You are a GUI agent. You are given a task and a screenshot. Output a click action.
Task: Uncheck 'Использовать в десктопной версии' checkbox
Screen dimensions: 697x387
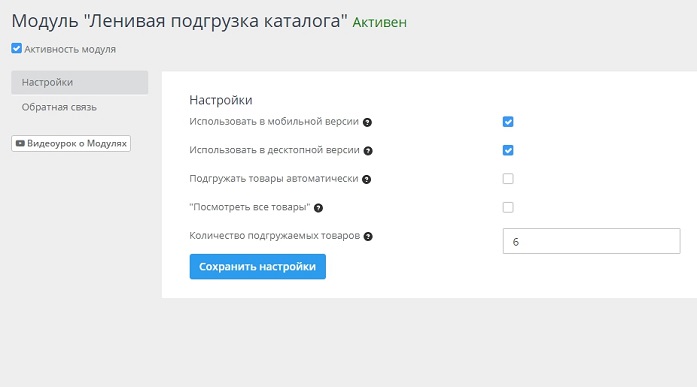(508, 150)
